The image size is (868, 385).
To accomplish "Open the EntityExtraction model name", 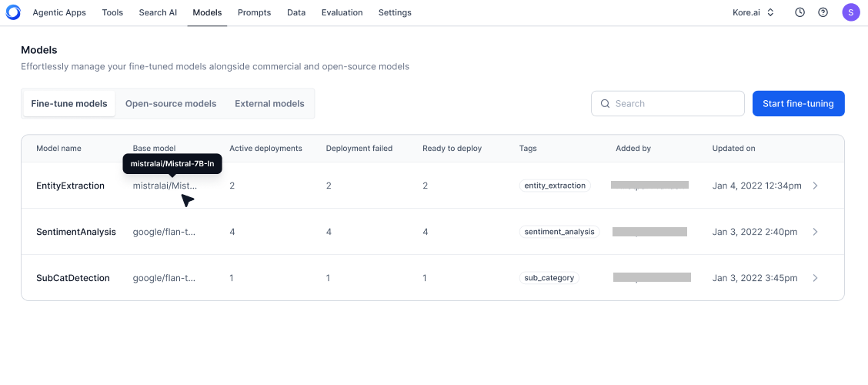I will click(x=70, y=186).
